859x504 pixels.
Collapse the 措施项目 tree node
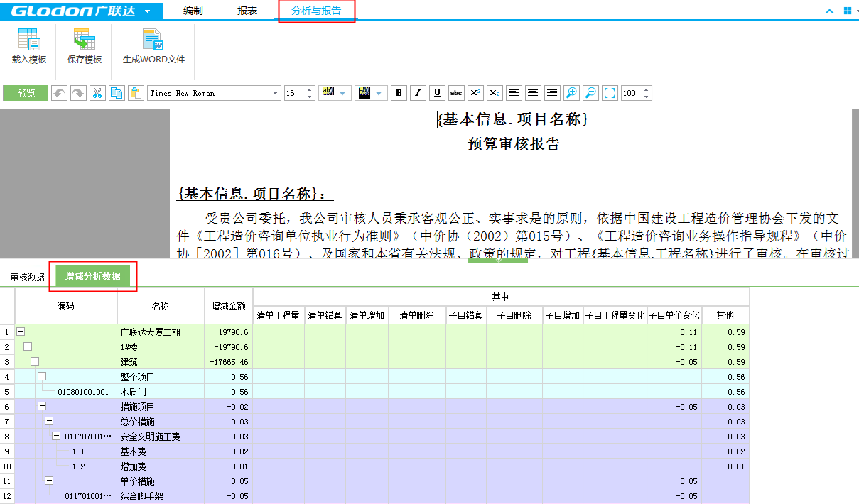(x=42, y=407)
